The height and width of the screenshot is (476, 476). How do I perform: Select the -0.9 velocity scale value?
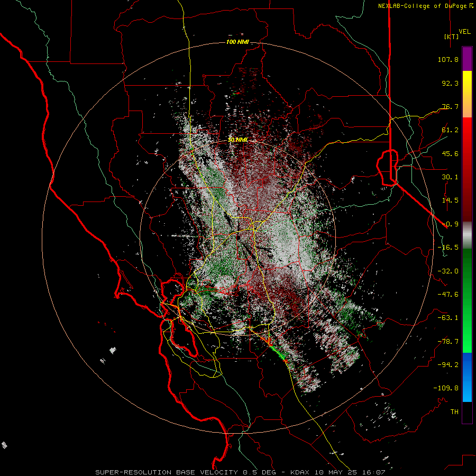(450, 224)
